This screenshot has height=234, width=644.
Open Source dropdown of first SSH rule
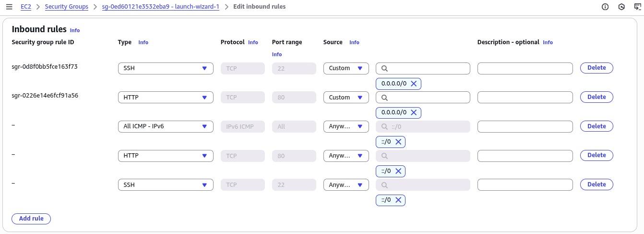click(x=346, y=68)
